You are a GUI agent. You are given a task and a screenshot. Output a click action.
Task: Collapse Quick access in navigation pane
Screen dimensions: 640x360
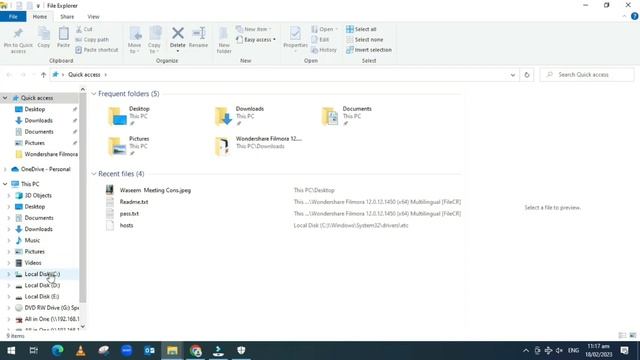5,98
